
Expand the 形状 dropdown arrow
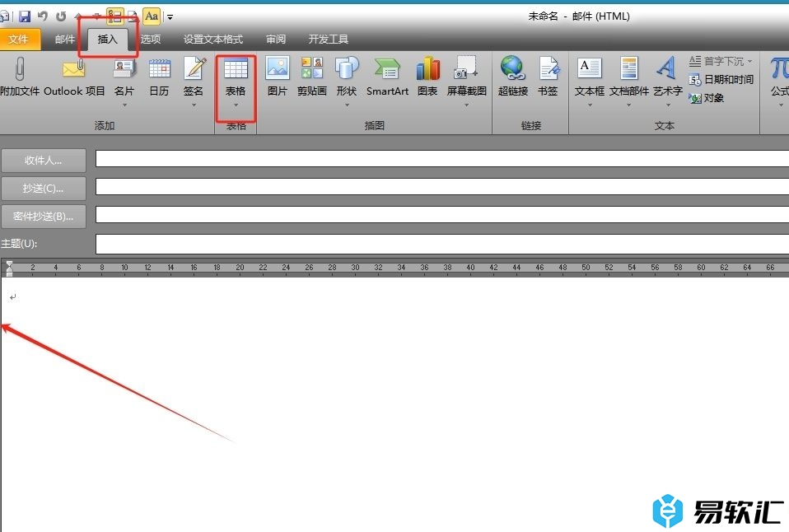click(x=347, y=105)
